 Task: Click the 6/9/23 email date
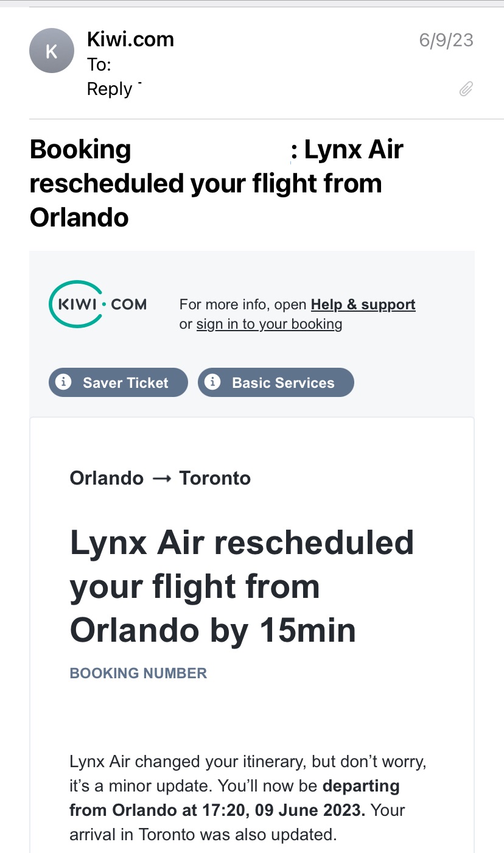[446, 40]
